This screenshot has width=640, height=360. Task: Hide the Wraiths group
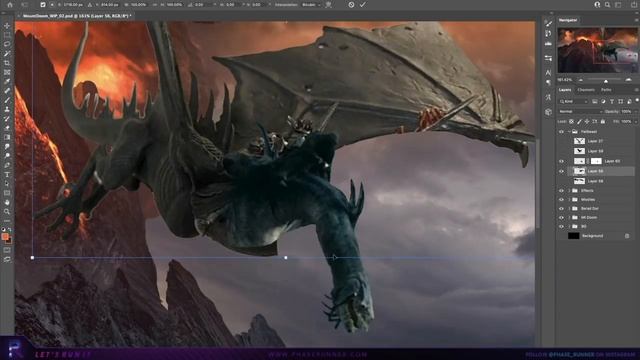(561, 200)
